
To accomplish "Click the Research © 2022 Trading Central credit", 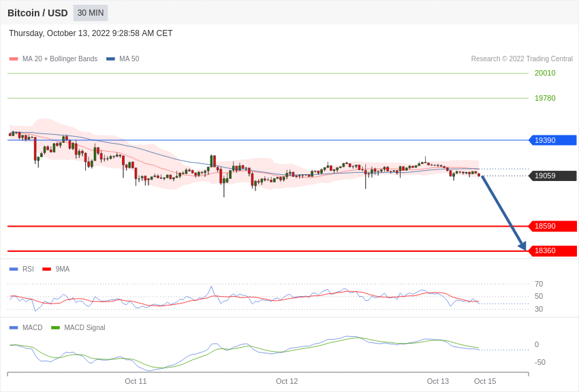I will pos(522,59).
